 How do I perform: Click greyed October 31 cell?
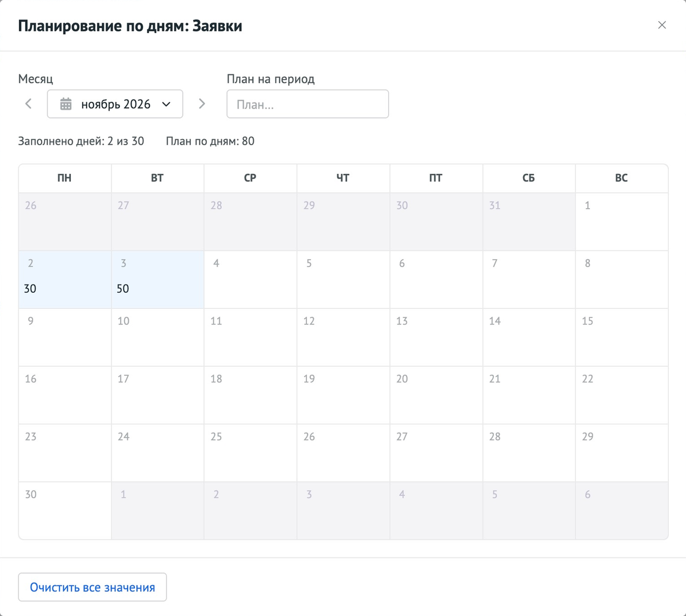tap(529, 222)
